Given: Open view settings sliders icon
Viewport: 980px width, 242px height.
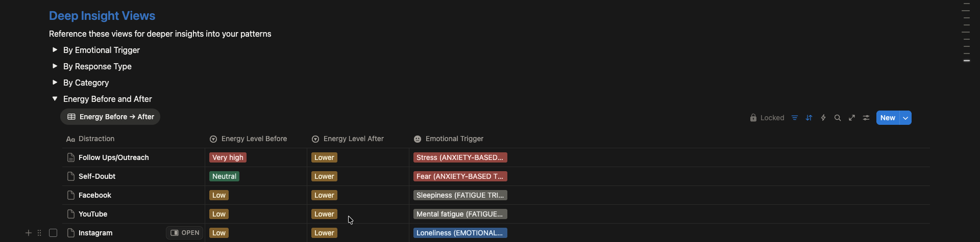Looking at the screenshot, I should tap(866, 118).
